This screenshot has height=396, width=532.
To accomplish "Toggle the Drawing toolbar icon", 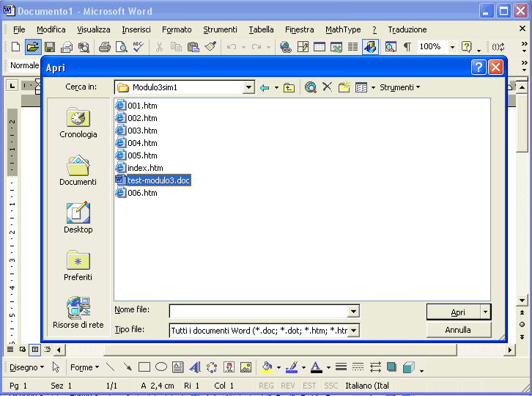I will [x=370, y=46].
